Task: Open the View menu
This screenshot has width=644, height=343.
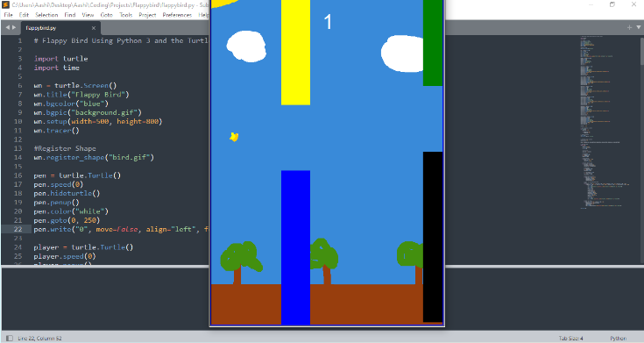Action: pos(88,15)
